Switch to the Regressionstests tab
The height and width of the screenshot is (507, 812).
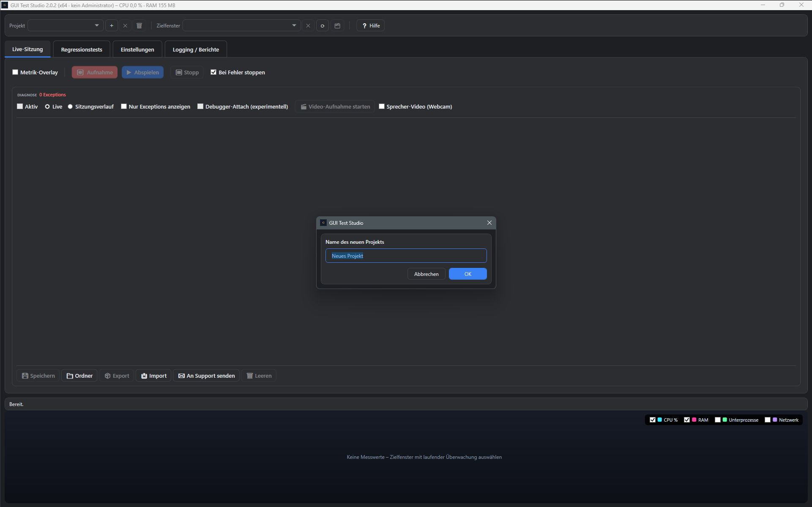coord(82,49)
